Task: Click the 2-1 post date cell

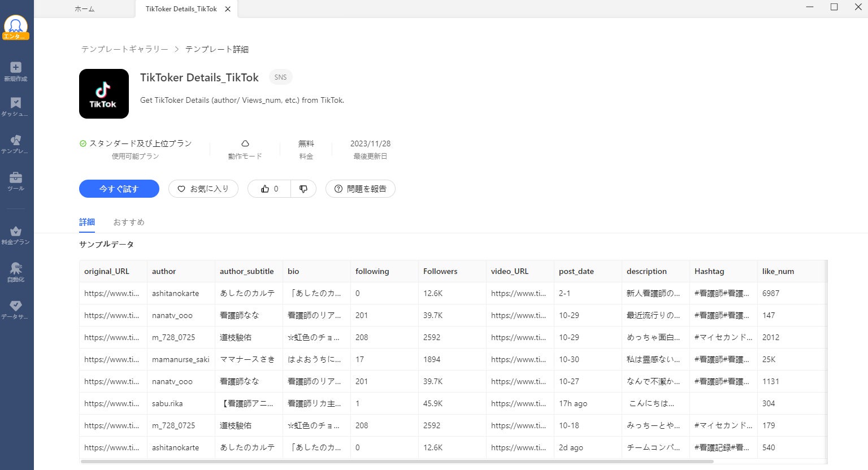Action: [588, 293]
